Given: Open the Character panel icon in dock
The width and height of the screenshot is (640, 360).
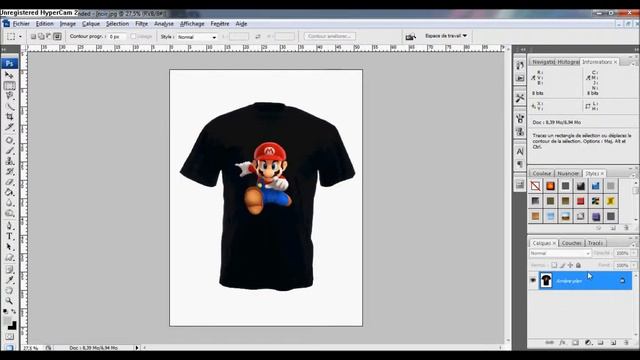Looking at the screenshot, I should (520, 151).
